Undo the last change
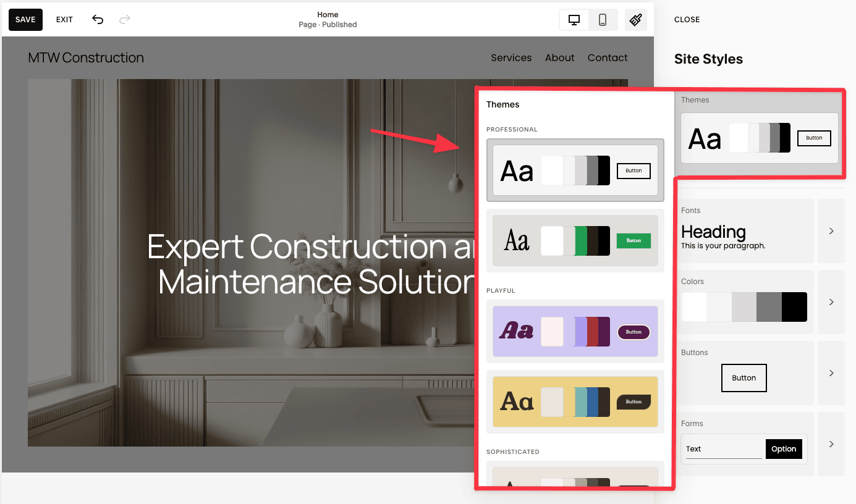The width and height of the screenshot is (856, 504). (x=98, y=19)
